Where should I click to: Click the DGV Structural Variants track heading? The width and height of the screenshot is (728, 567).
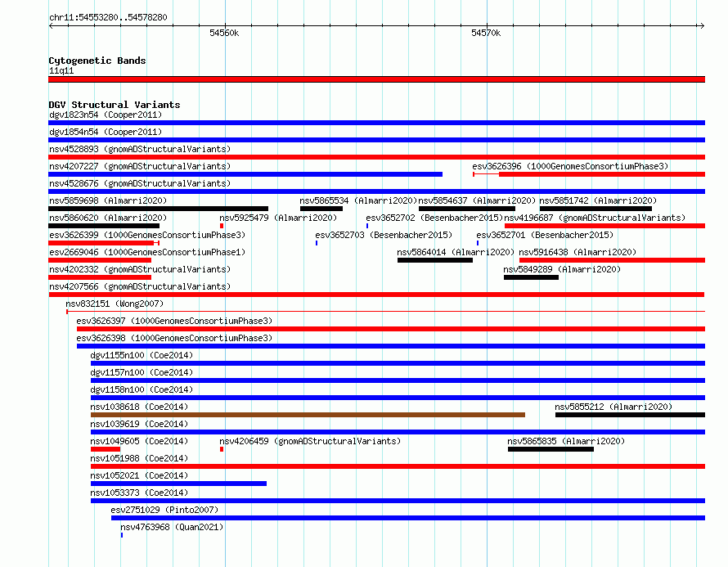pyautogui.click(x=115, y=105)
